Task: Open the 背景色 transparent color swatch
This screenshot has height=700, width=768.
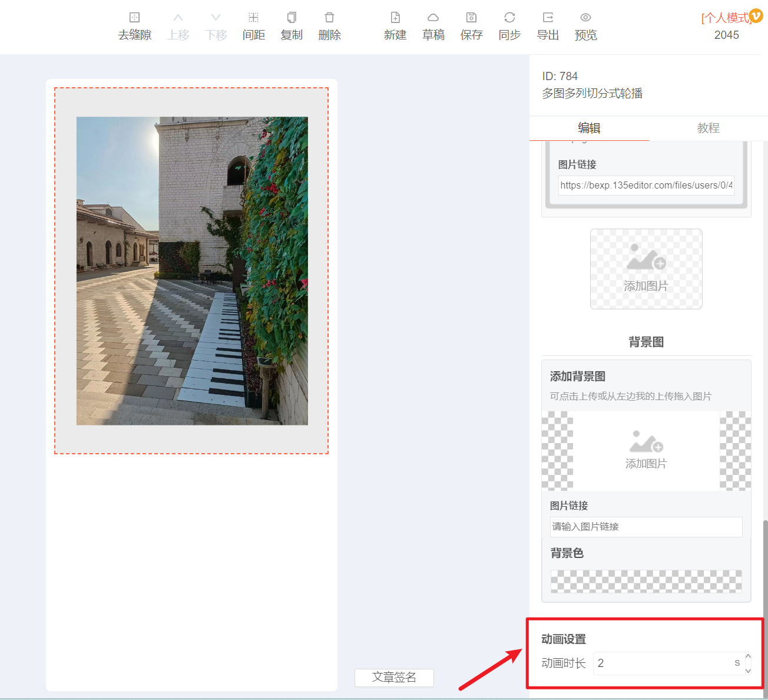Action: click(646, 581)
